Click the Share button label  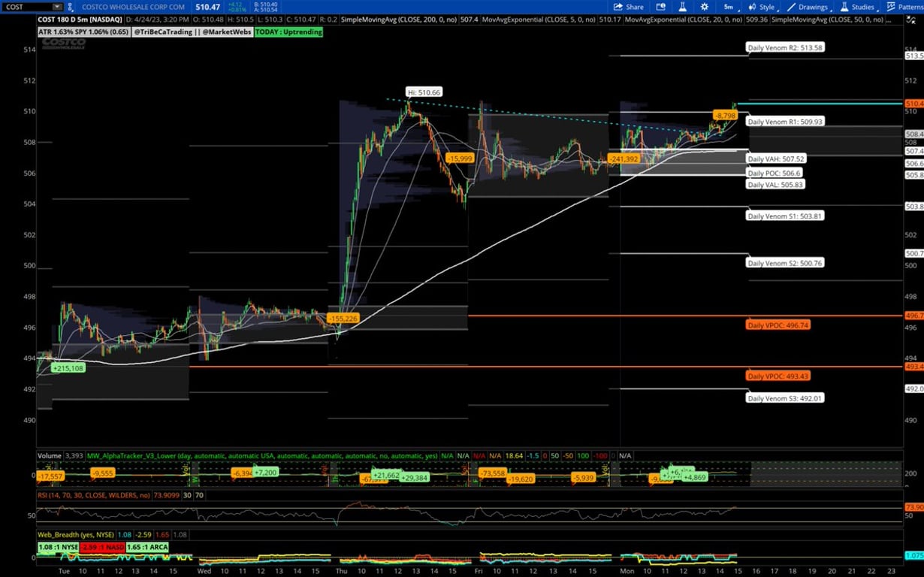pos(635,7)
